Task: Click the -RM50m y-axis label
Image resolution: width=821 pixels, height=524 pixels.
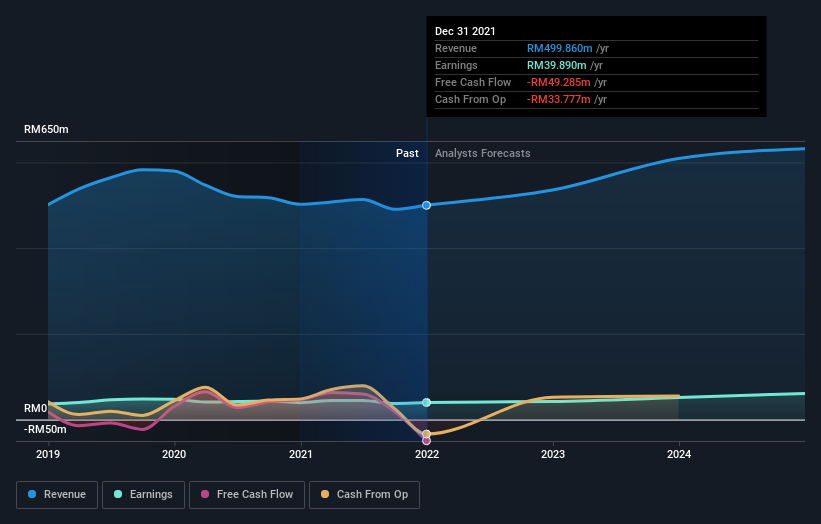Action: click(45, 429)
